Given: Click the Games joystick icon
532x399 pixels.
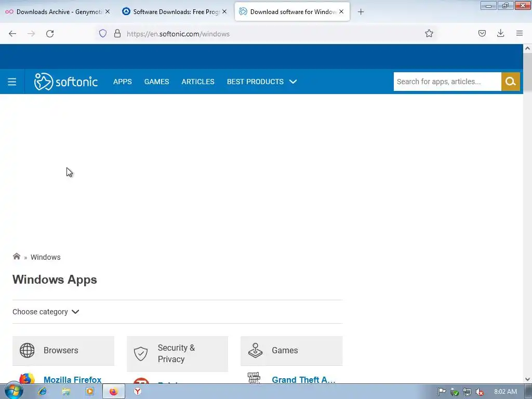Looking at the screenshot, I should 255,351.
